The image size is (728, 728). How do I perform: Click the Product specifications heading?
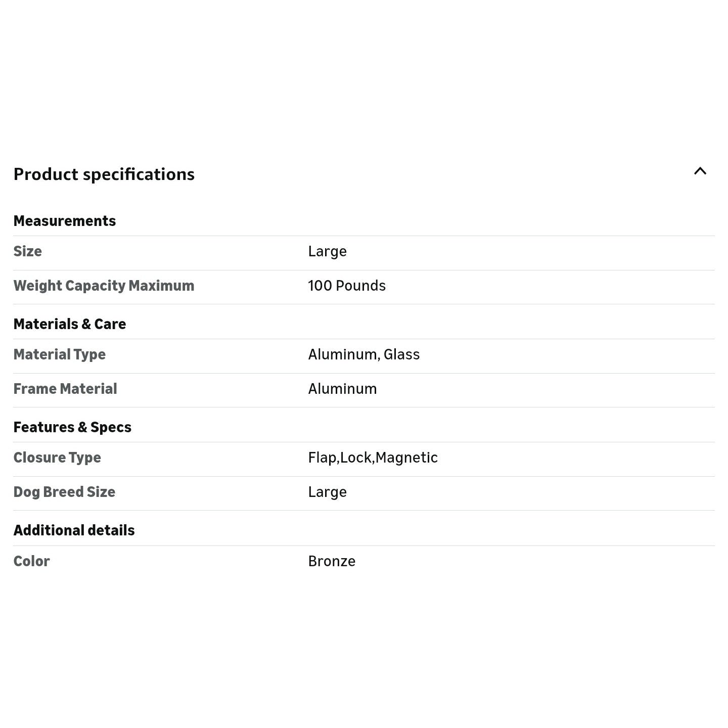pyautogui.click(x=104, y=174)
